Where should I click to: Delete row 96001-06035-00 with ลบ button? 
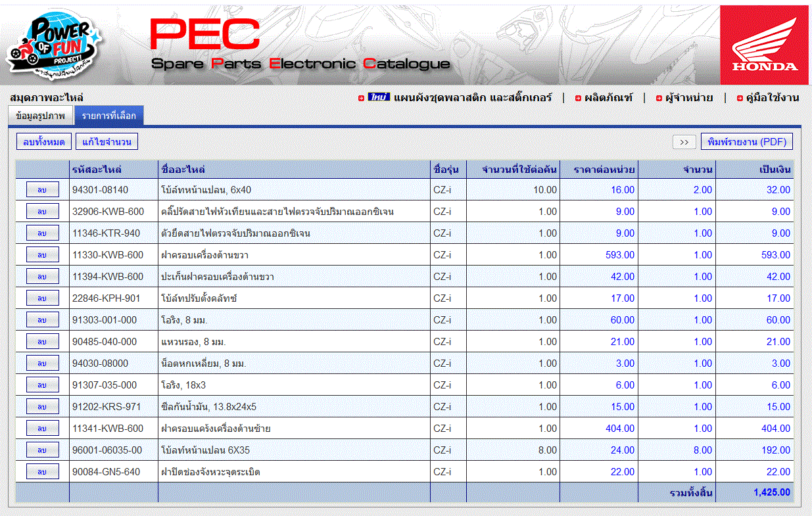pos(42,450)
